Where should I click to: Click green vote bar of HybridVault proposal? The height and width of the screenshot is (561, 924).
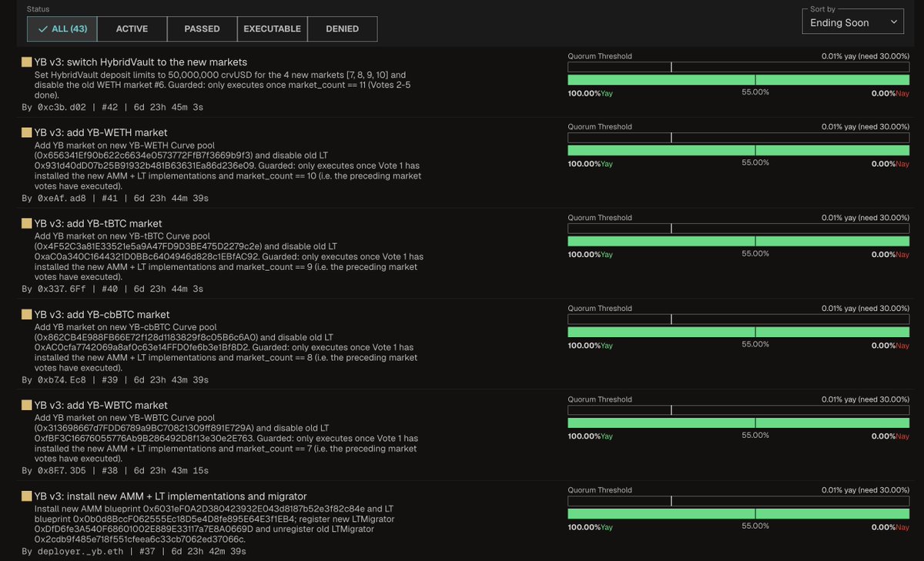pos(738,80)
